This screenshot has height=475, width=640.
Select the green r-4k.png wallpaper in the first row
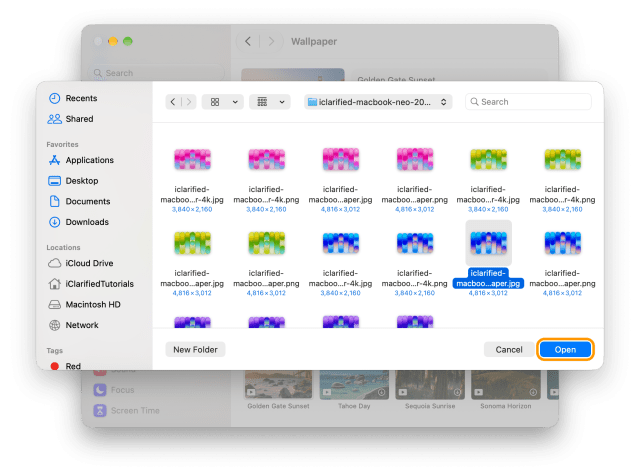click(563, 159)
